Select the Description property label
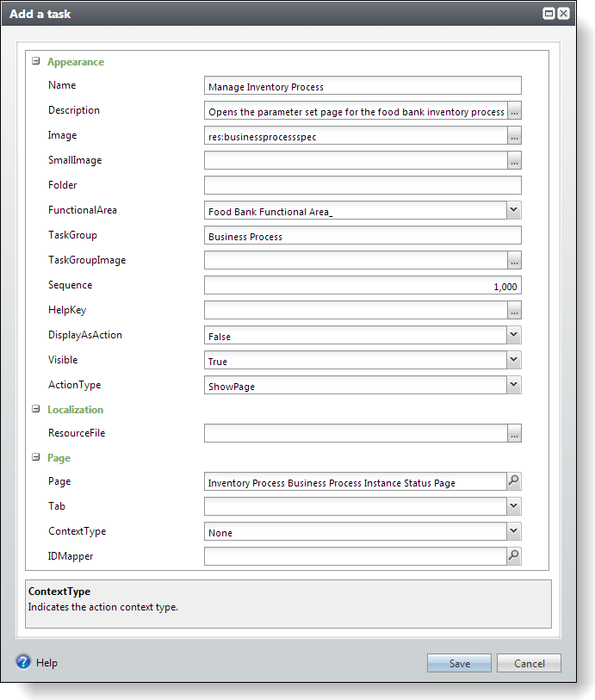This screenshot has width=595, height=700. coord(74,110)
